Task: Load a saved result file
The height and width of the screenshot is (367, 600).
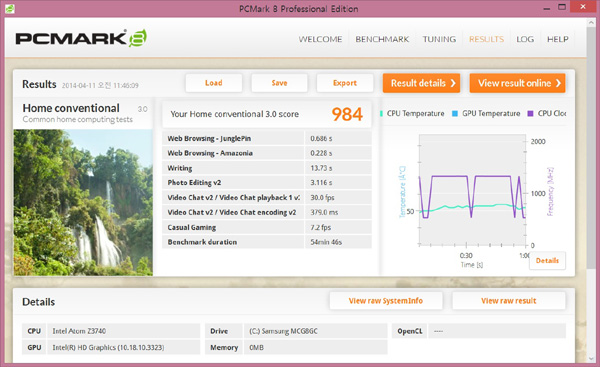Action: [x=214, y=83]
